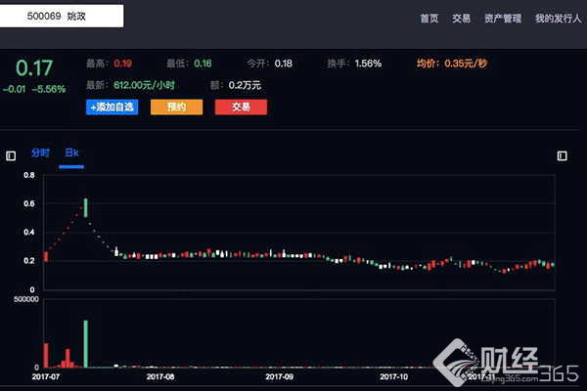Click the 500000 volume axis label

(26, 299)
